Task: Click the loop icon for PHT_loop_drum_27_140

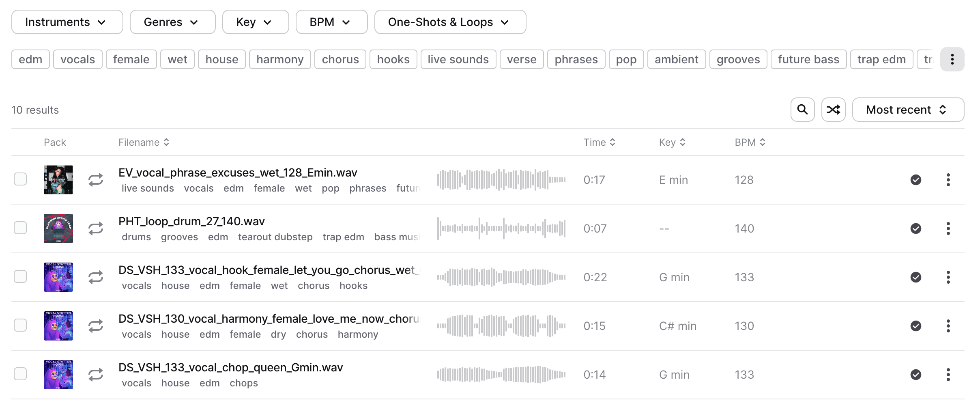Action: (x=96, y=229)
